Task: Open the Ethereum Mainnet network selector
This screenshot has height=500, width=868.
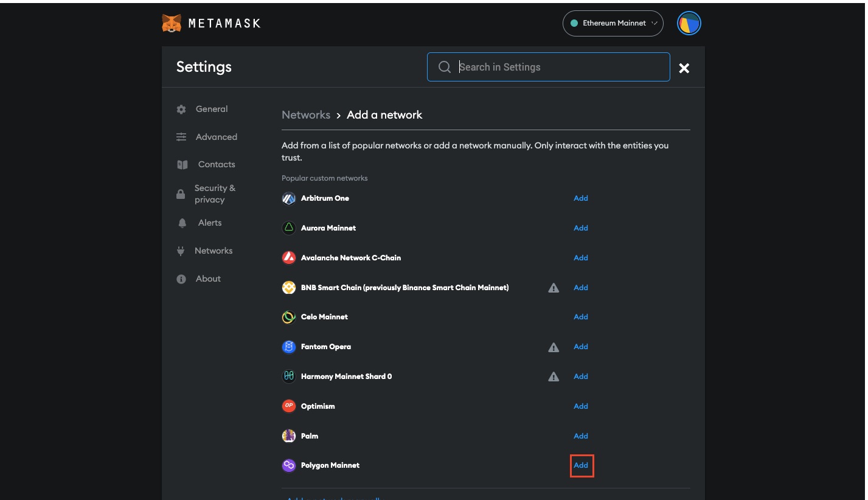Action: pyautogui.click(x=612, y=23)
